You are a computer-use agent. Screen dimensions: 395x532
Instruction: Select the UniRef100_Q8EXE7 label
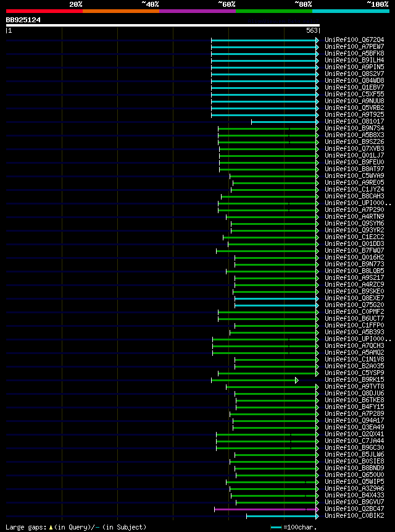tap(354, 298)
